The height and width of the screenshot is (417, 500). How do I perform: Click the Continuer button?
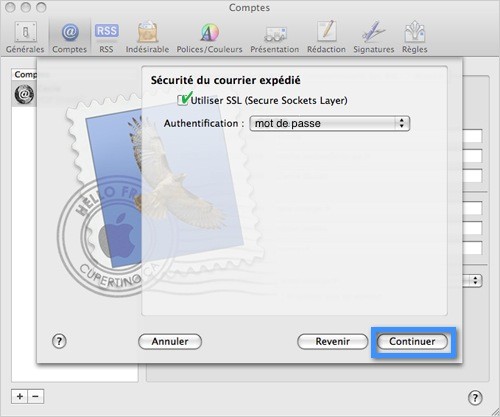click(x=412, y=342)
